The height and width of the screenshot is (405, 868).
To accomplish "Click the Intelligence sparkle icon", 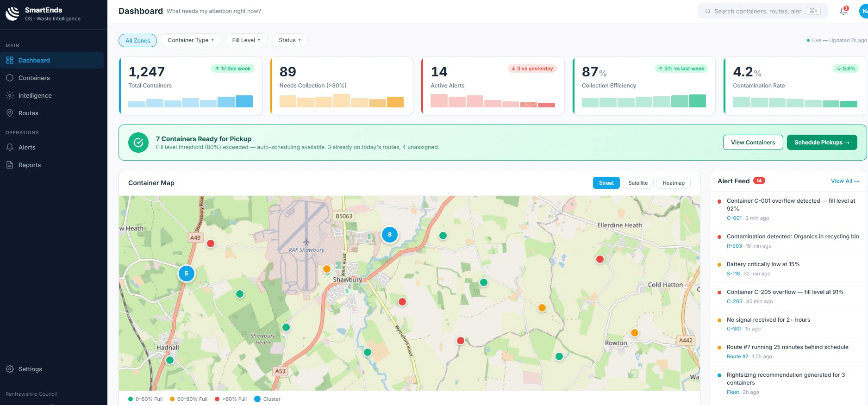I will pyautogui.click(x=10, y=95).
